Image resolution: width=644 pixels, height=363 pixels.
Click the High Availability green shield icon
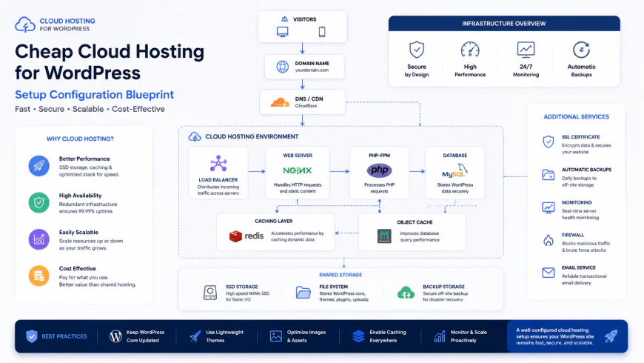[x=39, y=203]
